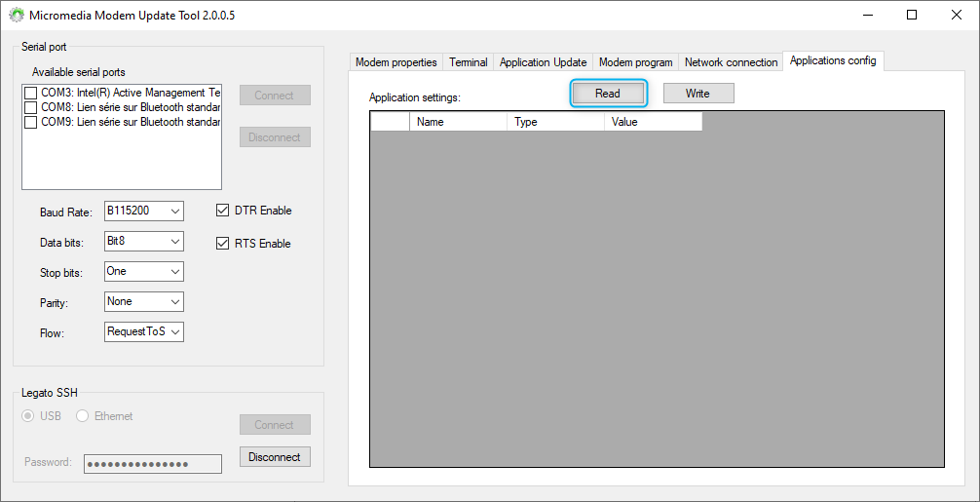Go to the Application Update tab
980x502 pixels.
tap(543, 62)
